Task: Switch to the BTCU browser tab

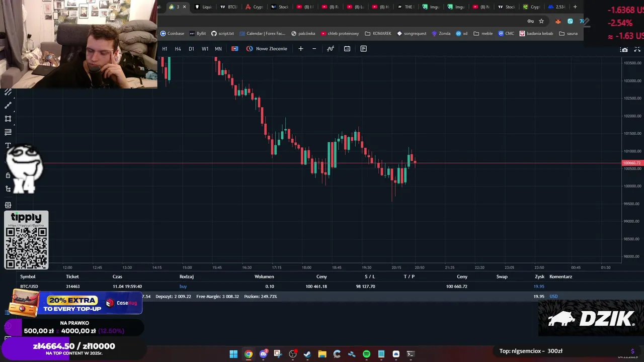Action: [229, 7]
